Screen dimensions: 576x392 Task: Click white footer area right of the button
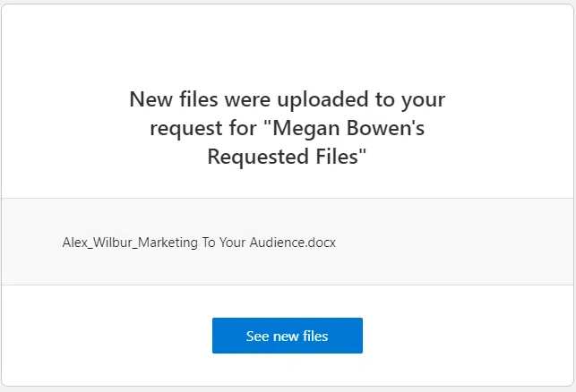(466, 337)
